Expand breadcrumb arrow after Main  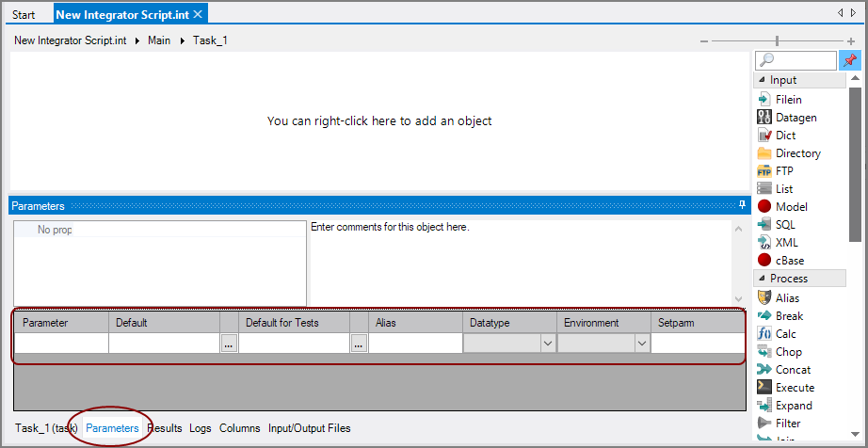182,40
